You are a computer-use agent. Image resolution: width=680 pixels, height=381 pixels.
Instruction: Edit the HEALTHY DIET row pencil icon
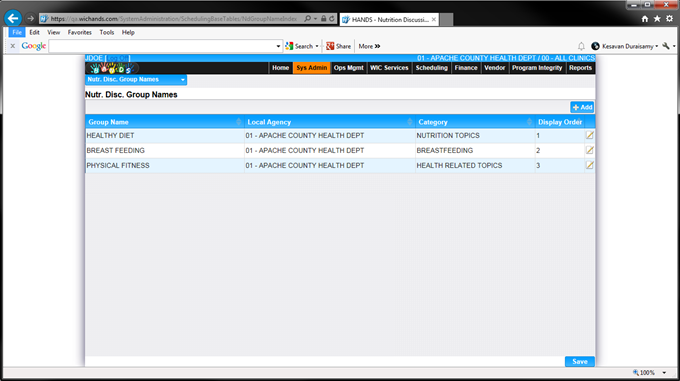[589, 135]
